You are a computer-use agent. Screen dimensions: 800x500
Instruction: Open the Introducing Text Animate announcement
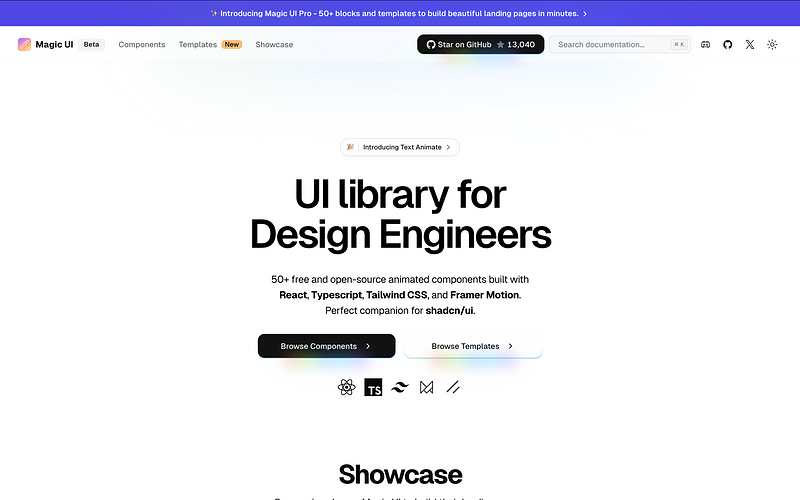coord(400,147)
